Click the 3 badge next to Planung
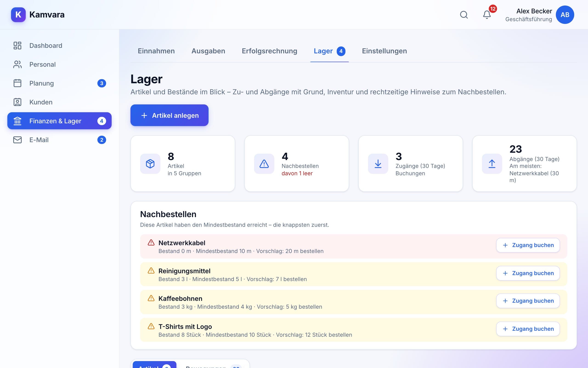588x368 pixels. 102,83
